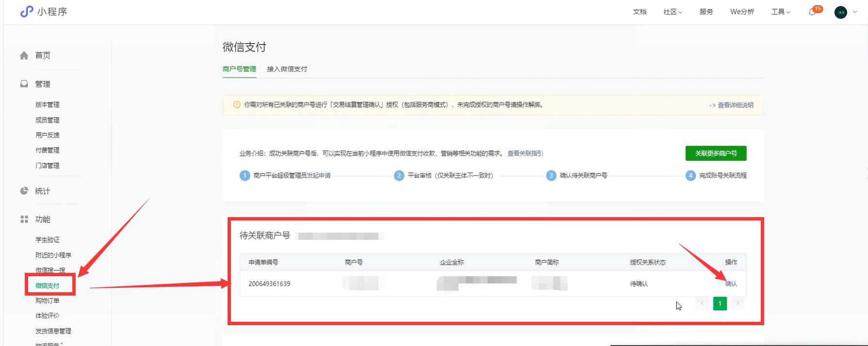Image resolution: width=868 pixels, height=346 pixels.
Task: Click the 操作 column header
Action: 731,262
